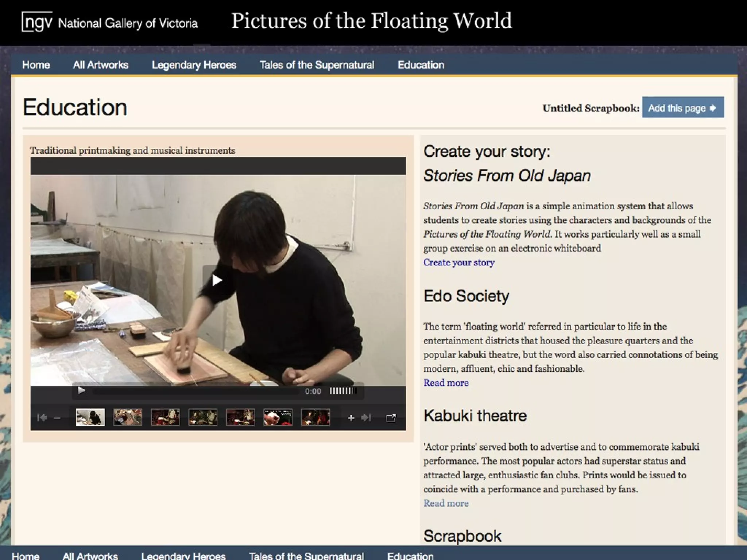Select the seventh video thumbnail

[x=316, y=417]
